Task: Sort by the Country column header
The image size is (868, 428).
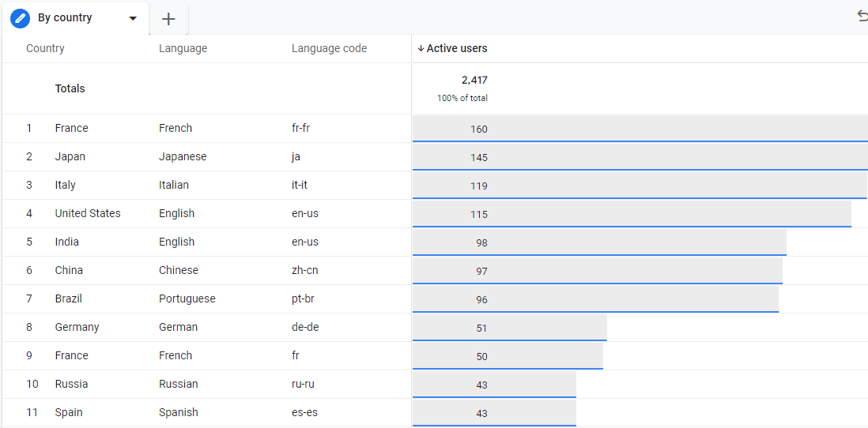Action: [x=45, y=49]
